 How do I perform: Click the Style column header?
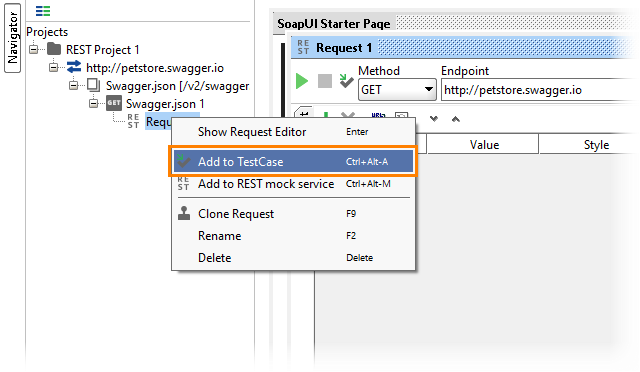tap(596, 145)
